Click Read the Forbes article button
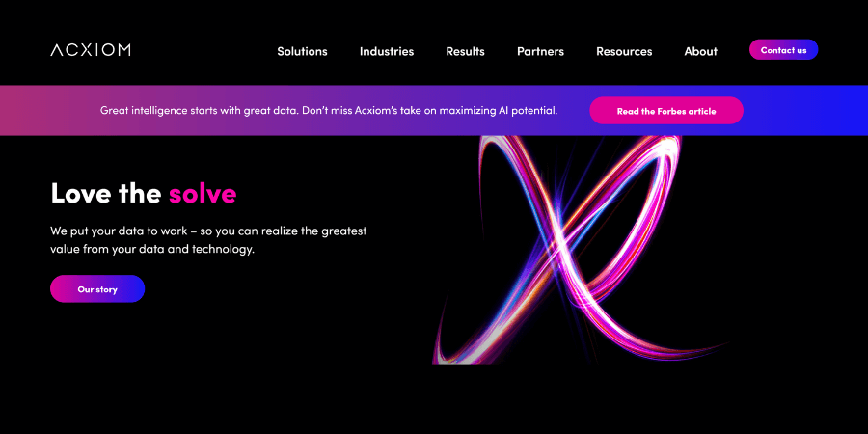 pos(665,111)
